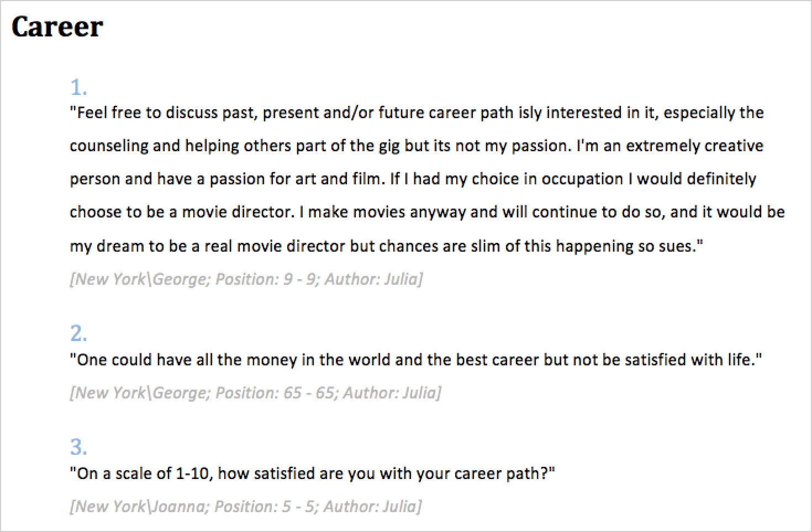Click the line starting "my dream to be a real"
This screenshot has height=532, width=812.
point(386,246)
